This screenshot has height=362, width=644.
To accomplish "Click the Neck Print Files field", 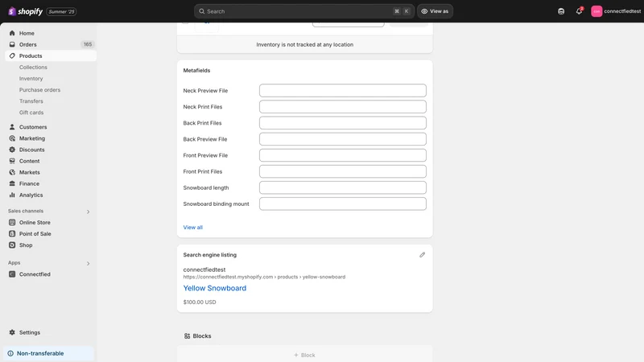I will (343, 107).
